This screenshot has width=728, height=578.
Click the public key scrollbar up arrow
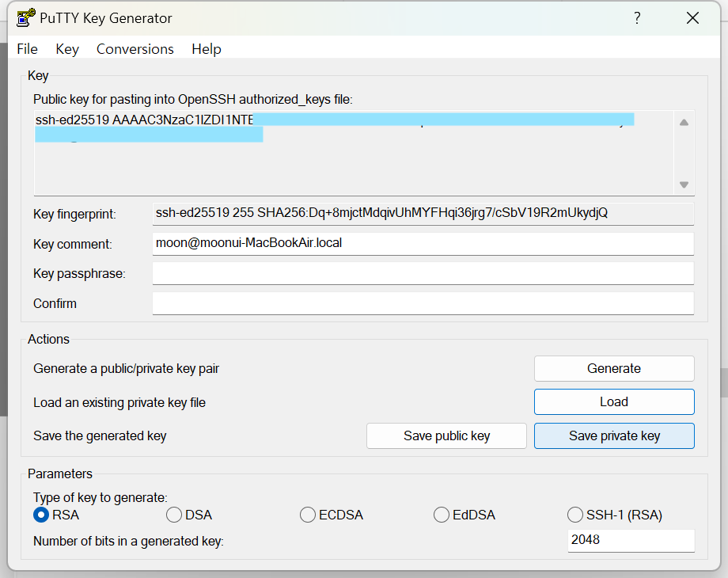tap(684, 123)
